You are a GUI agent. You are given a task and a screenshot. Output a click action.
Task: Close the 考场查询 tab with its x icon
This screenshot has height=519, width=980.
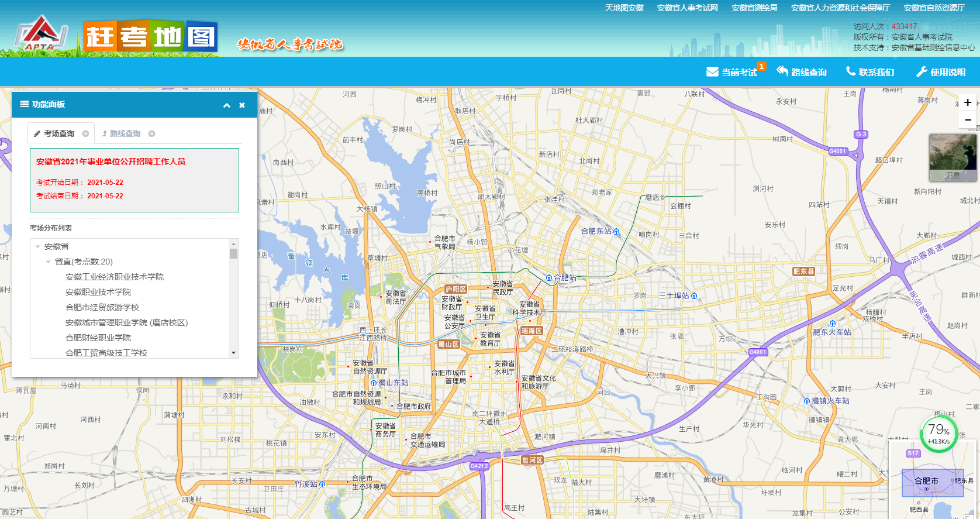[x=85, y=133]
